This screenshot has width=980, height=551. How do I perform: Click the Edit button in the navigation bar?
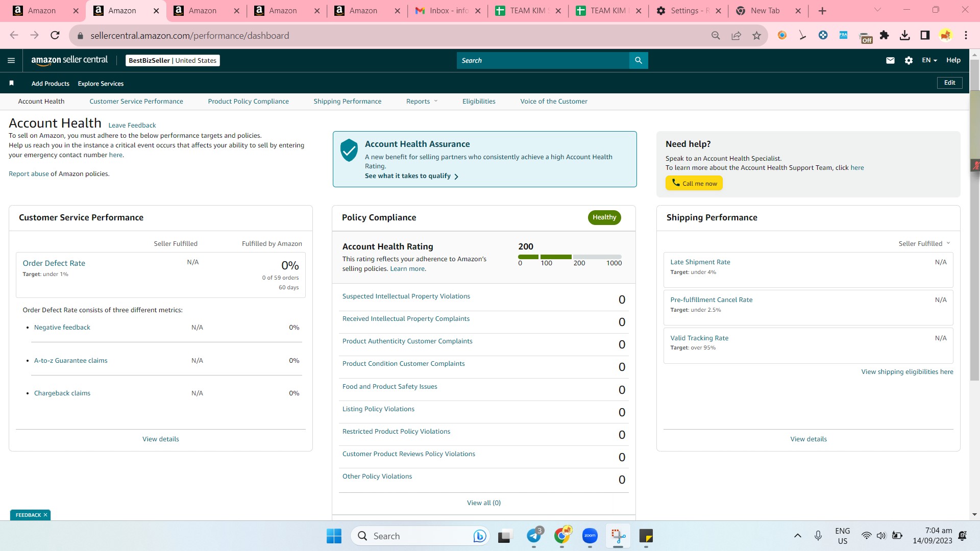949,83
